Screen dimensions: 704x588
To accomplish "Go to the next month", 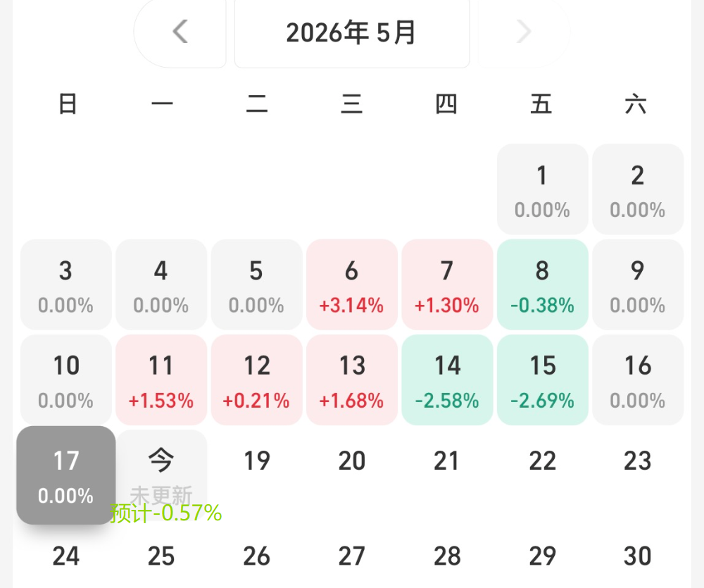I will (x=524, y=32).
